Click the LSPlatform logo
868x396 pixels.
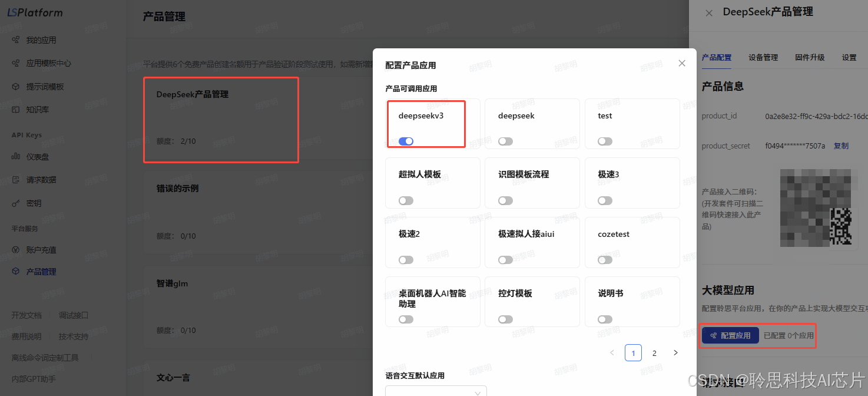(x=35, y=12)
